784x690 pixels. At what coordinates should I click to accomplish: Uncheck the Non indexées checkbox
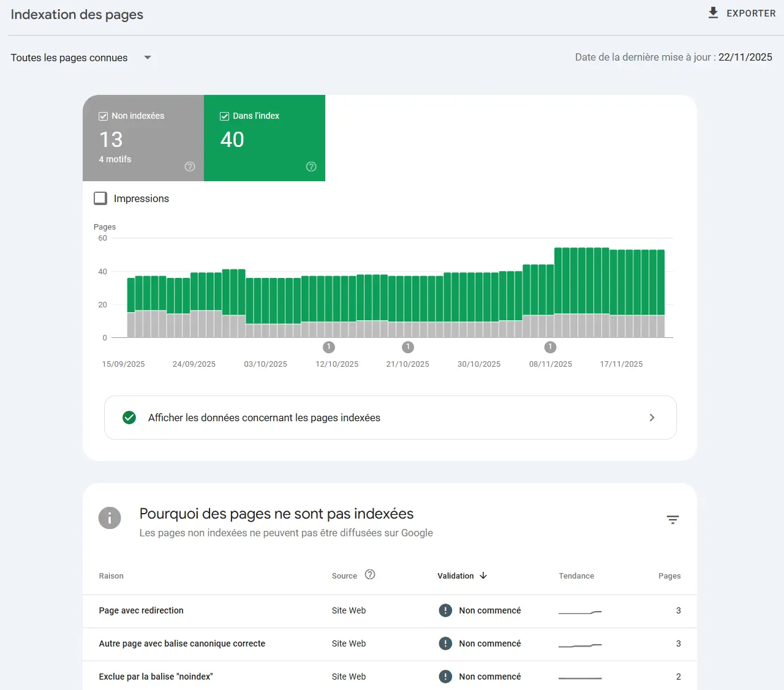[x=102, y=115]
